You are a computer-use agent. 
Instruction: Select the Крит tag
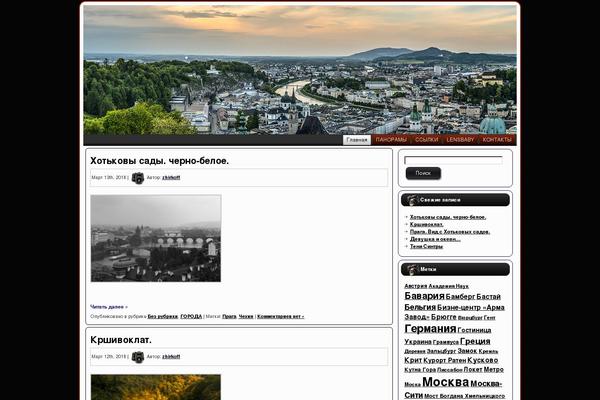click(413, 360)
